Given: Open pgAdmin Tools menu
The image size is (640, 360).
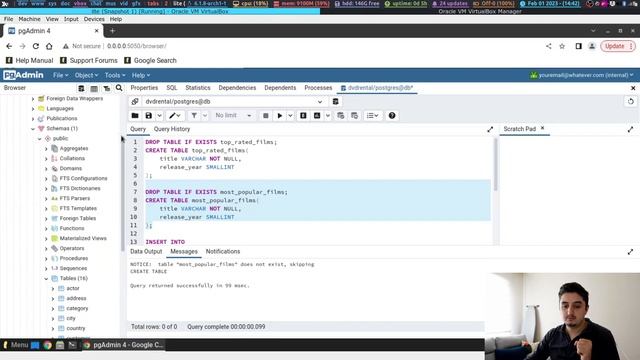Looking at the screenshot, I should [115, 75].
